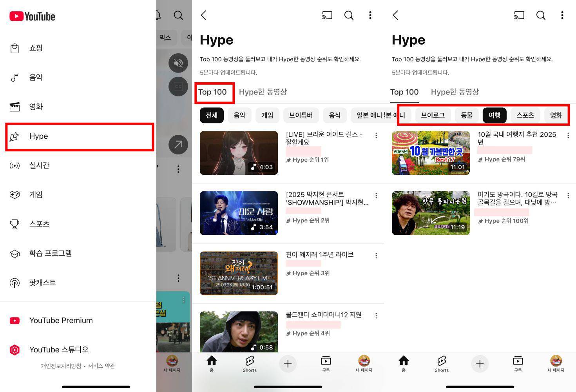Open more options for 브라운 아이드 걸스 video
Image resolution: width=576 pixels, height=392 pixels.
click(x=376, y=136)
